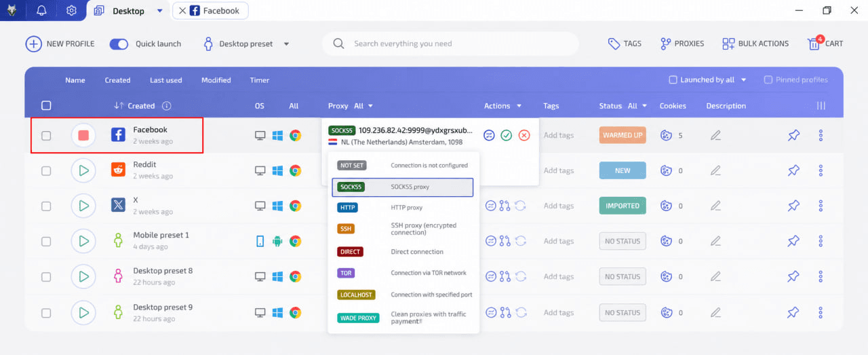868x355 pixels.
Task: Open the column layout settings icon
Action: point(821,106)
